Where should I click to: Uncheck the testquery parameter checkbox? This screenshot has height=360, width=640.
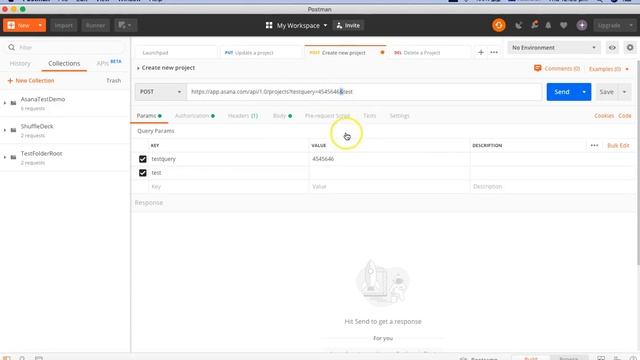(142, 159)
